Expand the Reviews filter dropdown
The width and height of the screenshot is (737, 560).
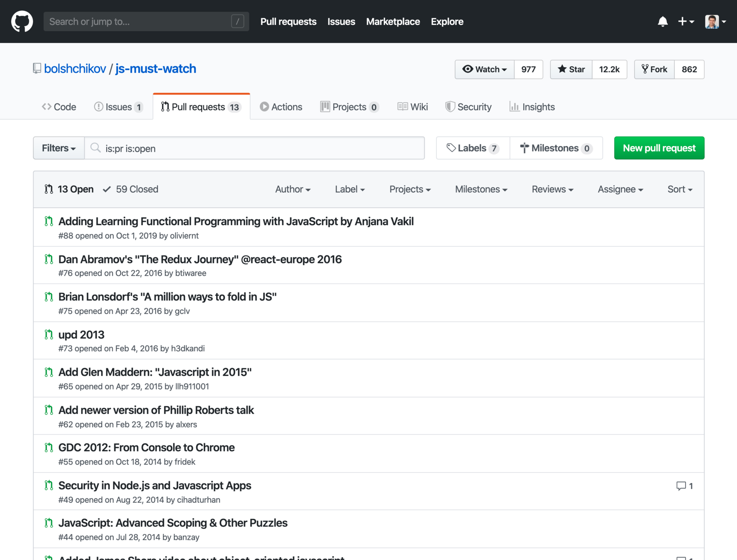[553, 189]
